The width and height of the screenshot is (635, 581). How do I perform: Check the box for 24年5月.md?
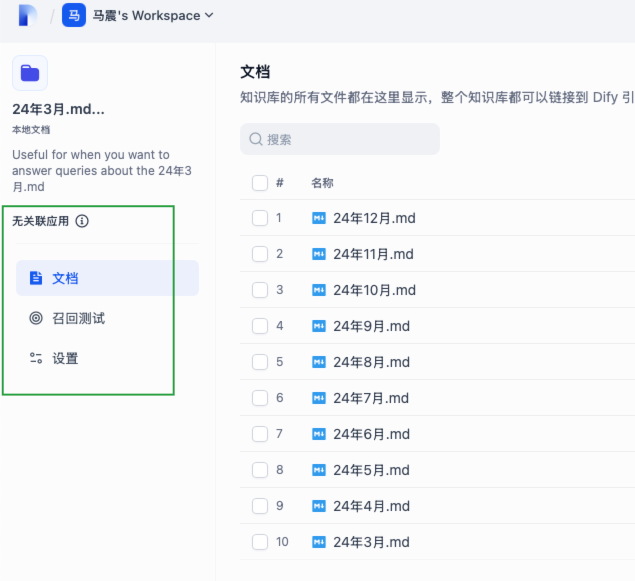[260, 470]
